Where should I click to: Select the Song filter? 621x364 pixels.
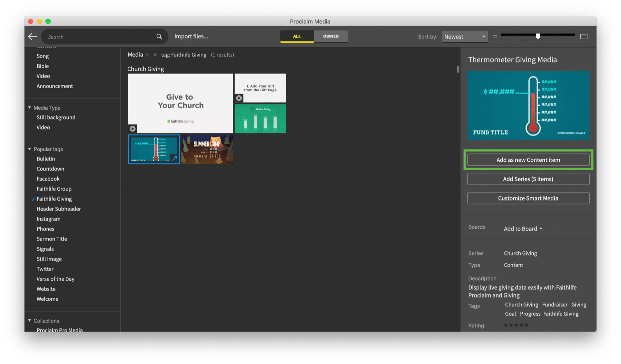[x=43, y=56]
